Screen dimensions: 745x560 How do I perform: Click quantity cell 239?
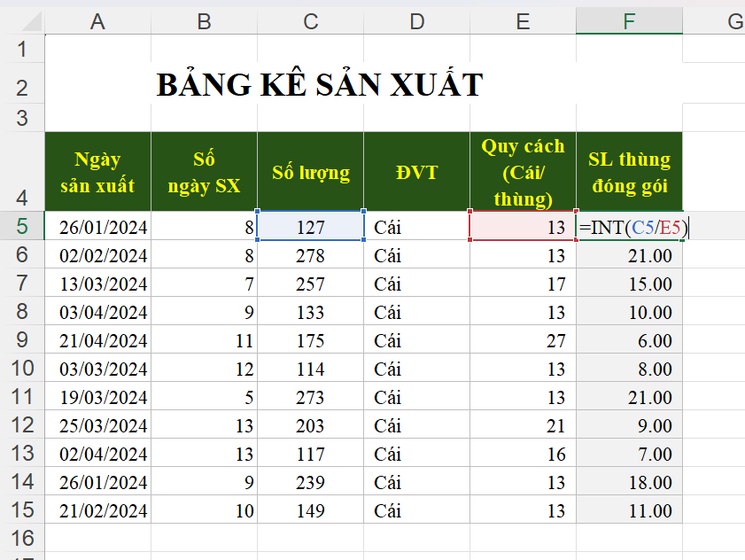tap(311, 481)
